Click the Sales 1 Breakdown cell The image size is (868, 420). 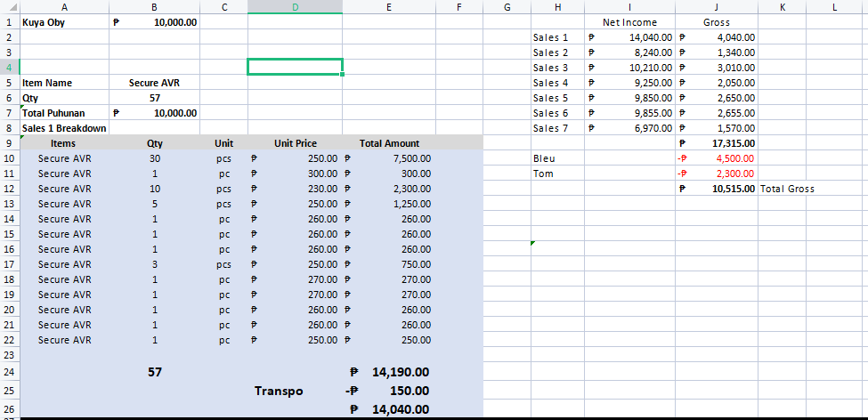[x=65, y=128]
